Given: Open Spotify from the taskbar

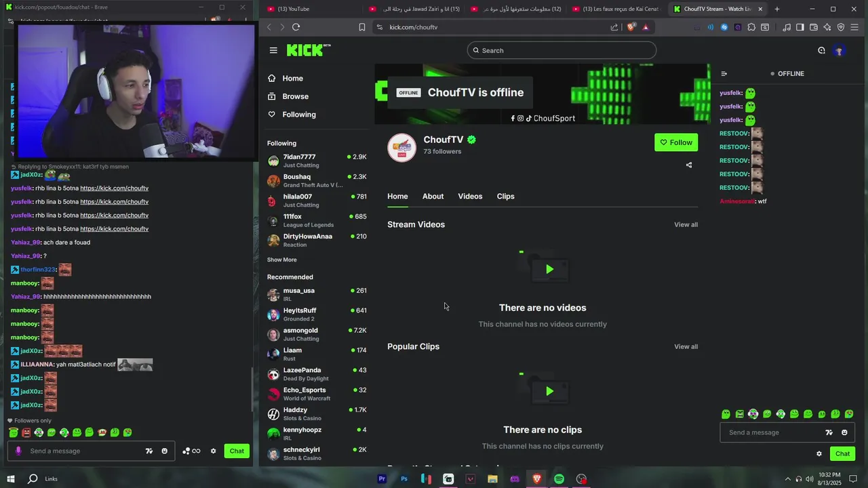Looking at the screenshot, I should point(559,479).
